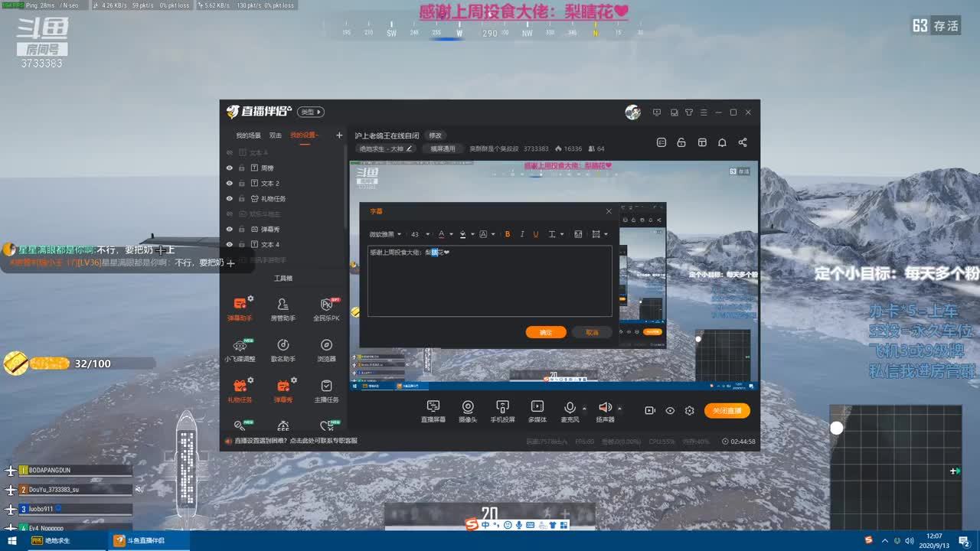Click the 麦克风 microphone icon

tap(569, 411)
